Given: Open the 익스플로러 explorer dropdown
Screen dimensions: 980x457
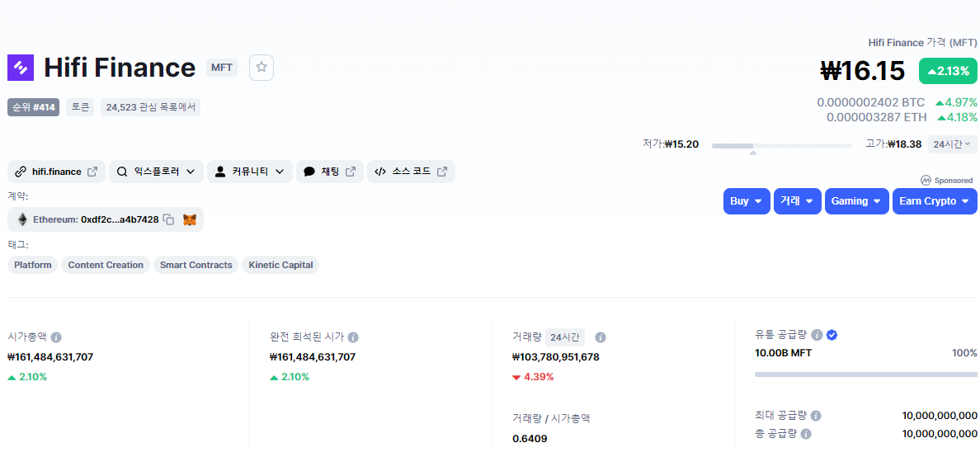Looking at the screenshot, I should [156, 172].
